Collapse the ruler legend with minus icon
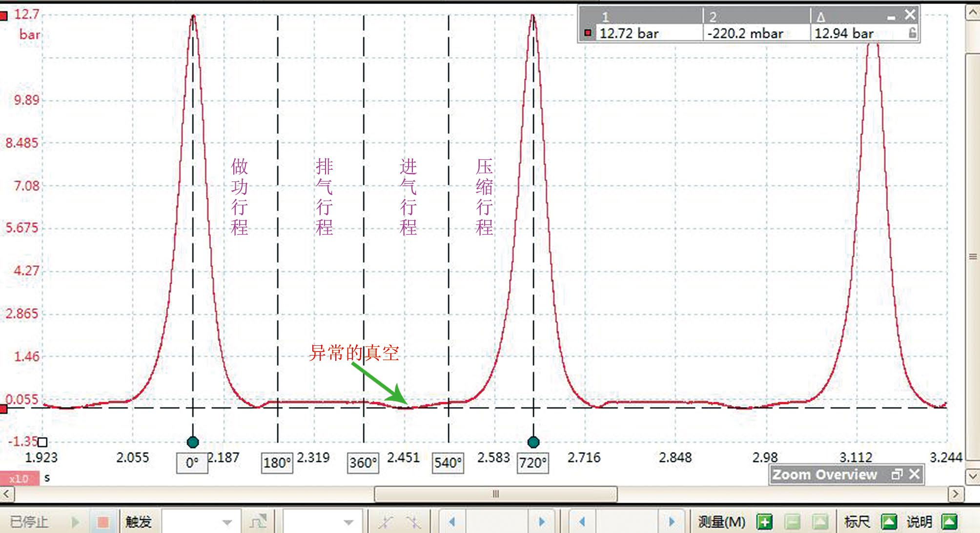 click(891, 18)
